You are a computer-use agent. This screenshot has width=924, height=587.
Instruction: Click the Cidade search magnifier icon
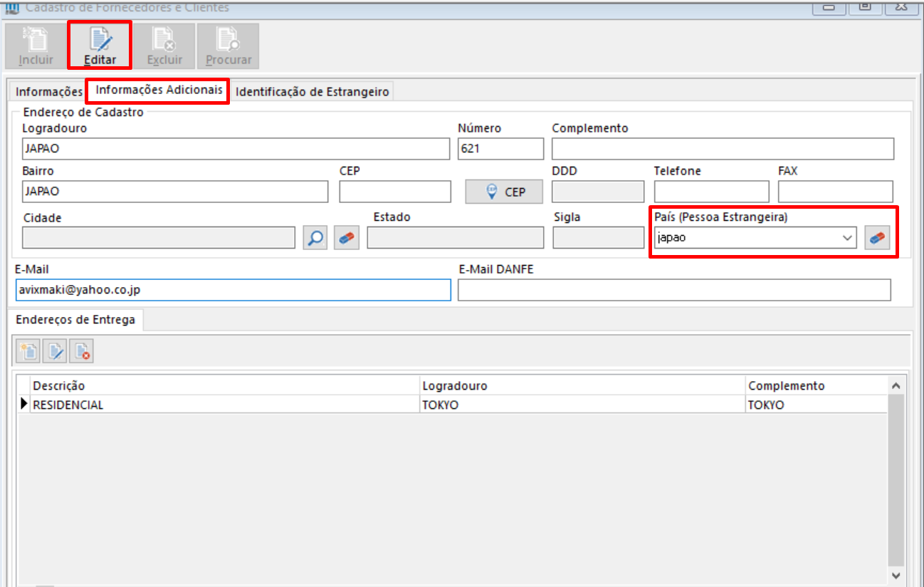[315, 237]
